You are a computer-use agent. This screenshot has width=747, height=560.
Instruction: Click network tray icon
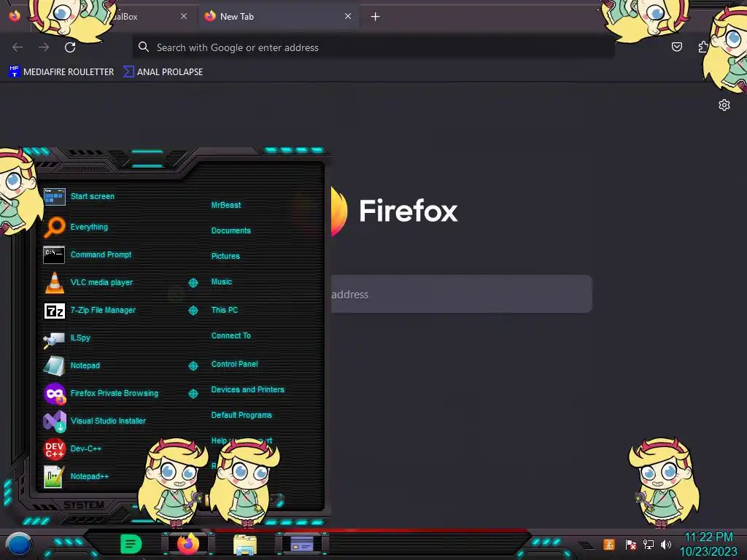point(649,544)
